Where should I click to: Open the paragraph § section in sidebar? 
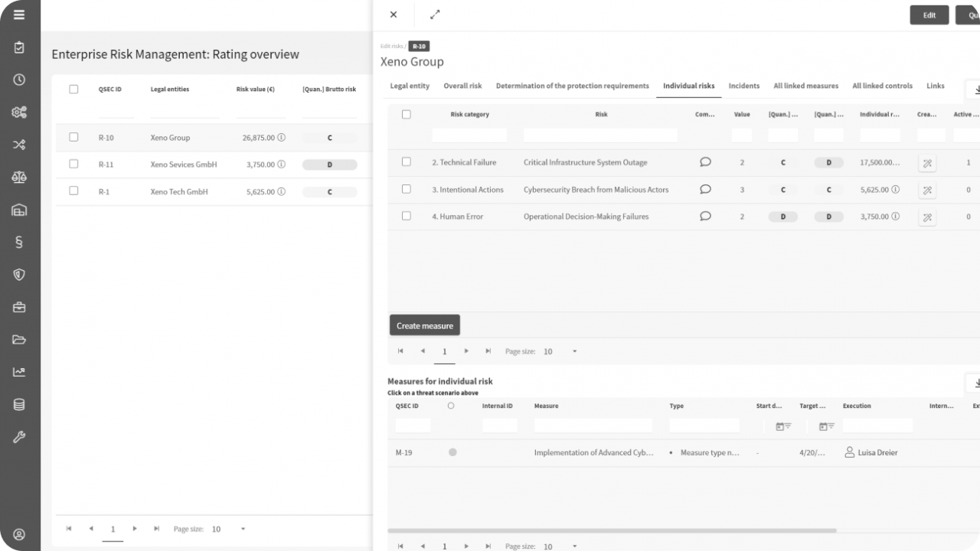[19, 243]
